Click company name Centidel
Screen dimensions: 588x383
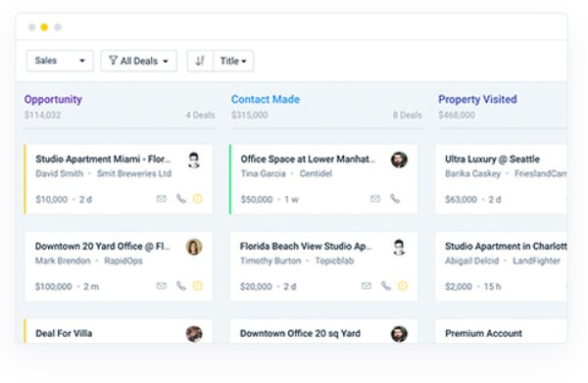coord(316,173)
